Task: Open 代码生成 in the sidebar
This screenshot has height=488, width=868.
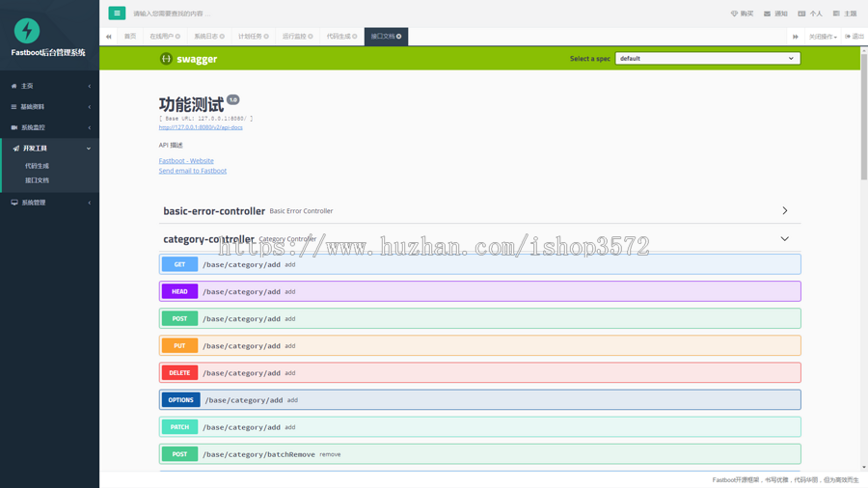Action: coord(37,166)
